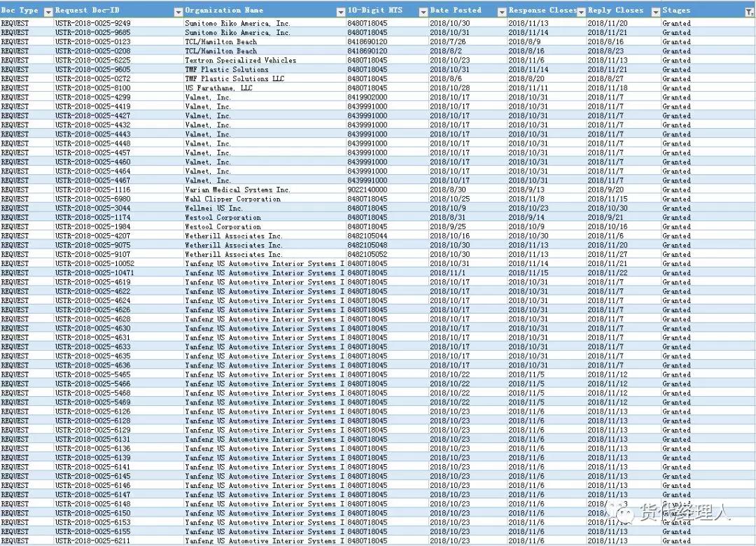The image size is (756, 546).
Task: Select the Textron Specialized Vehicles cell
Action: pyautogui.click(x=265, y=60)
